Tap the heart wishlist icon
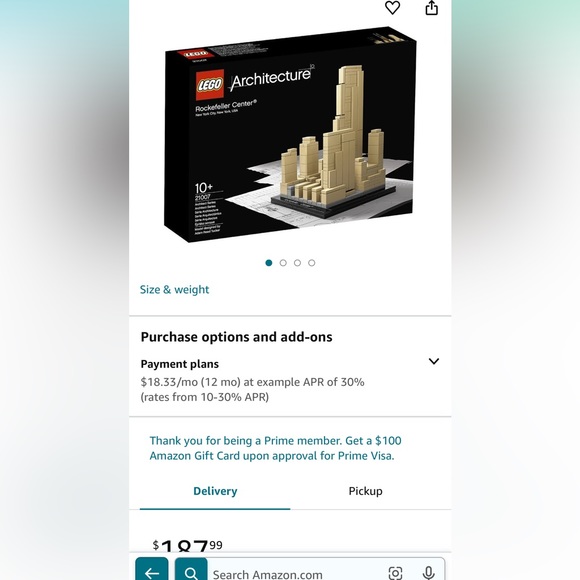 392,7
